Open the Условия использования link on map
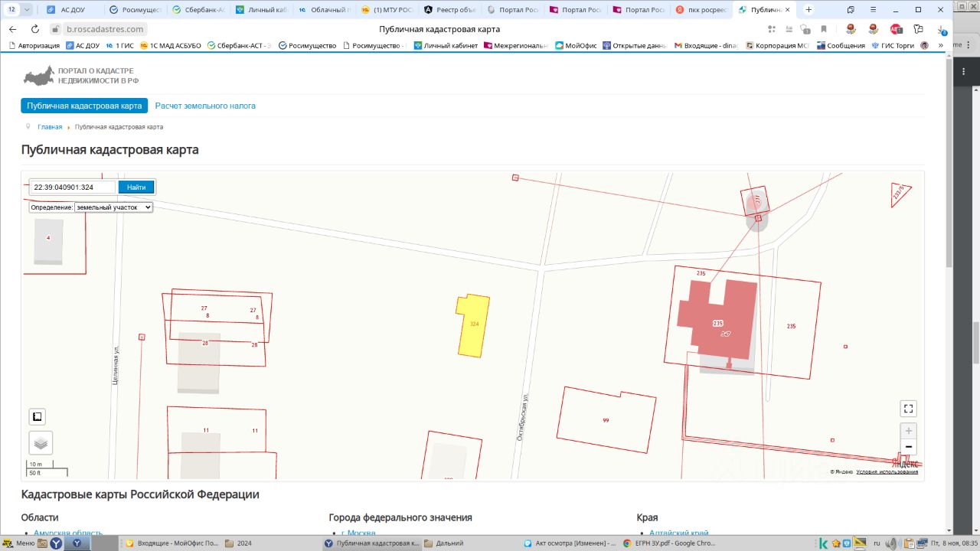 [x=887, y=471]
